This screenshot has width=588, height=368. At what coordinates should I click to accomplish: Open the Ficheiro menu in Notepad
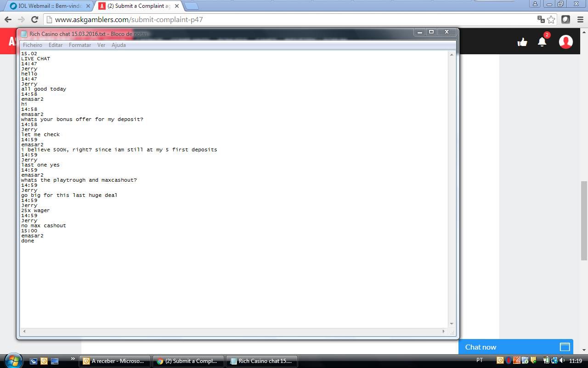click(33, 45)
